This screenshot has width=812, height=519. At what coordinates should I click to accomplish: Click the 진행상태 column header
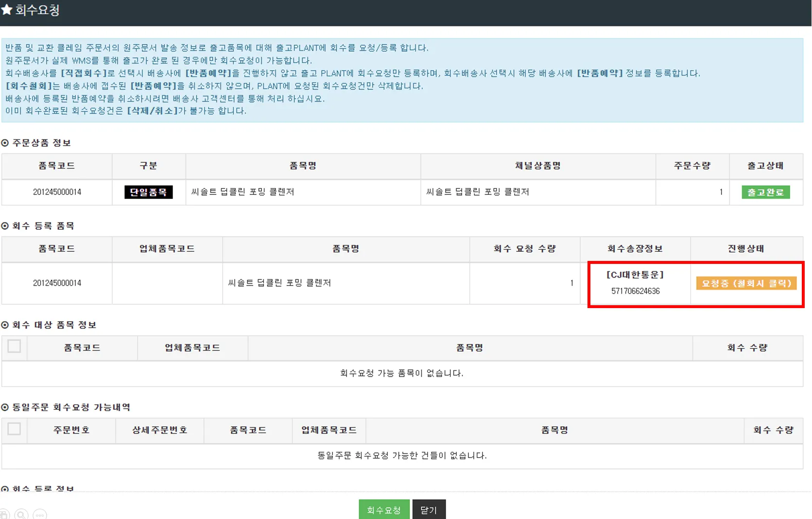click(x=746, y=249)
